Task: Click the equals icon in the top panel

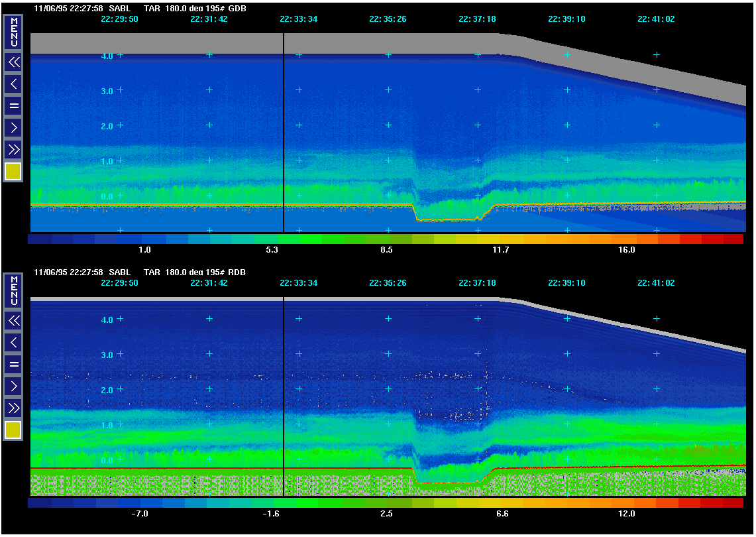Action: (14, 105)
